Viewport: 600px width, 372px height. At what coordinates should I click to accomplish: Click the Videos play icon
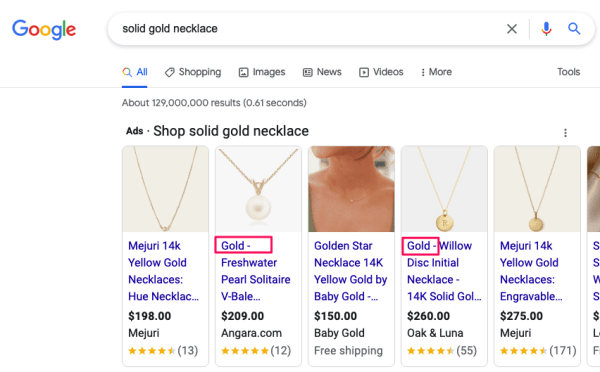[364, 72]
